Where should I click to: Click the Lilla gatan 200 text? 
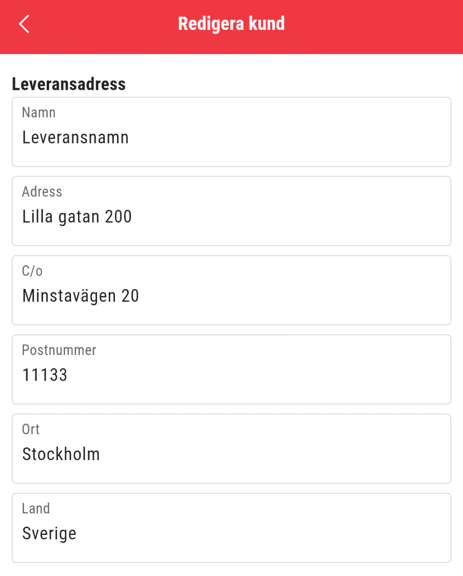(x=77, y=217)
